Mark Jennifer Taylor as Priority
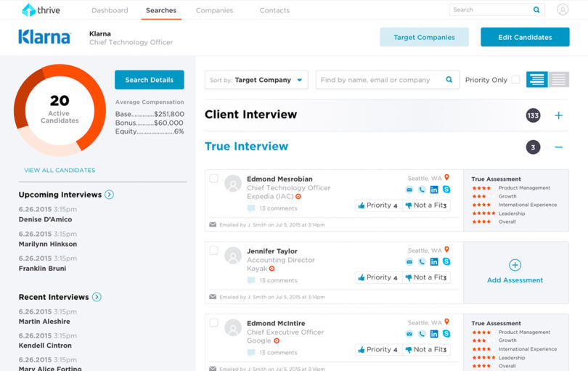 pyautogui.click(x=378, y=277)
